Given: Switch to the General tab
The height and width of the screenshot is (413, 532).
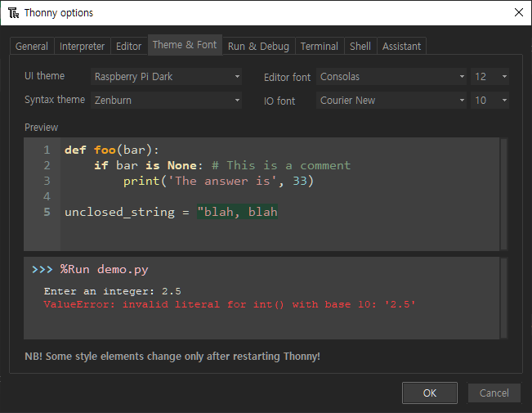Looking at the screenshot, I should 32,47.
